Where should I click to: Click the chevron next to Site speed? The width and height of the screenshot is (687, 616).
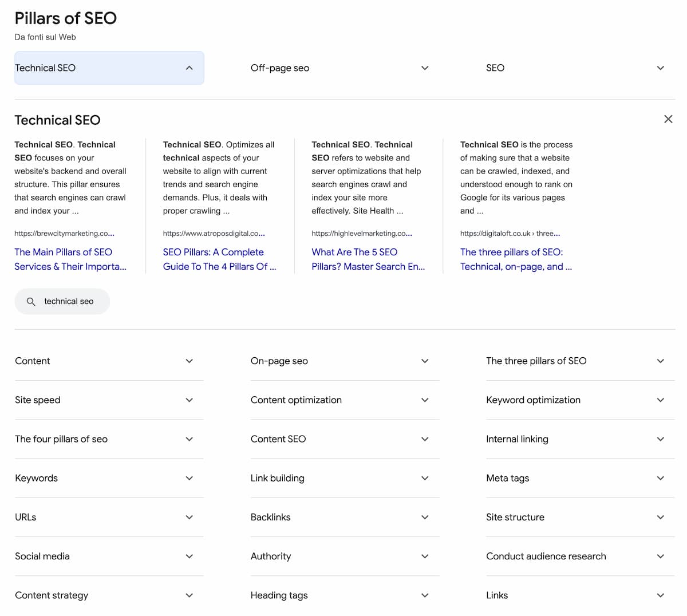[x=189, y=400]
